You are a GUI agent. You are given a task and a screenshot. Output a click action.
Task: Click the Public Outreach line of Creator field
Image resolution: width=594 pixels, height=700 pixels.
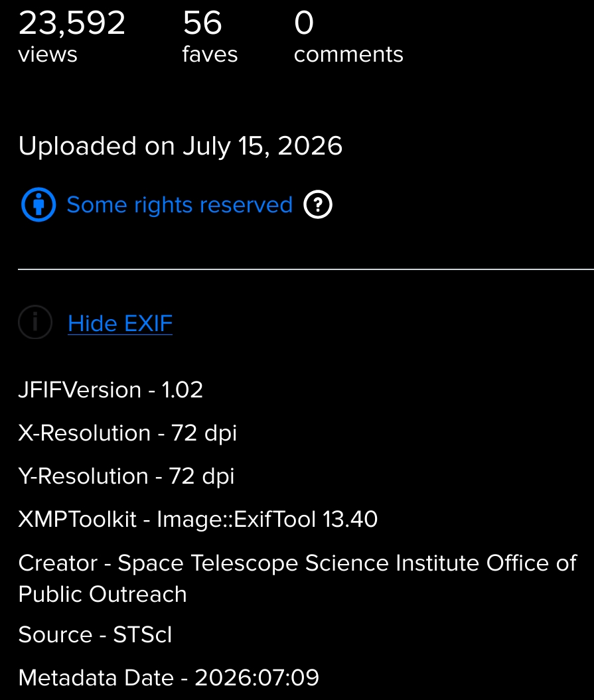pos(103,595)
